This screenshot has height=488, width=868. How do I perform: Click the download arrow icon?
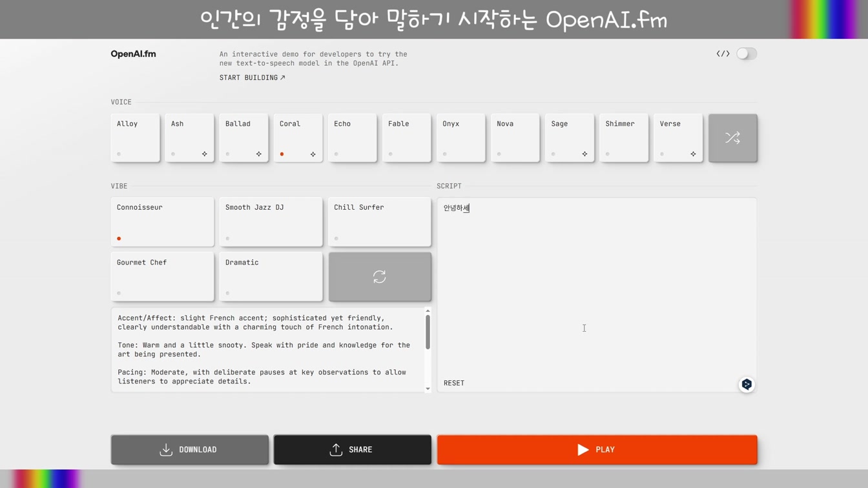166,449
